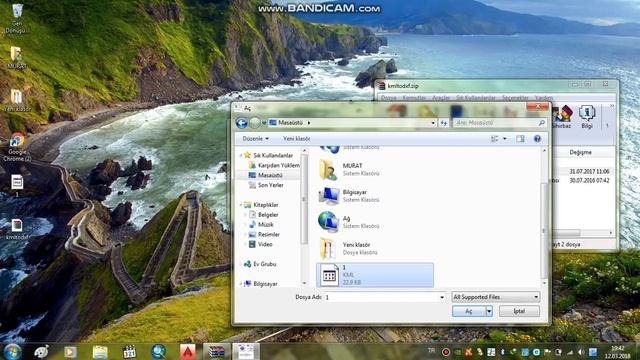Select the MURAT system folder
The image size is (640, 360).
pos(374,169)
